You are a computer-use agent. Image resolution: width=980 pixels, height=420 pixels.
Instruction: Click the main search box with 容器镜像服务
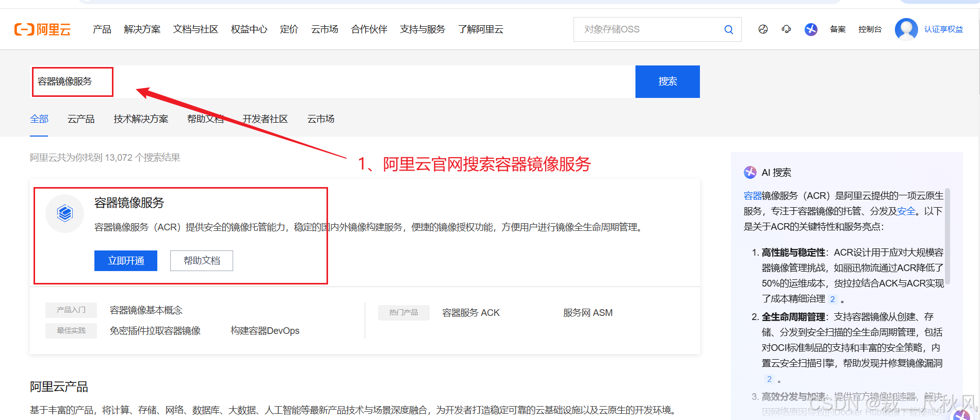coord(333,81)
